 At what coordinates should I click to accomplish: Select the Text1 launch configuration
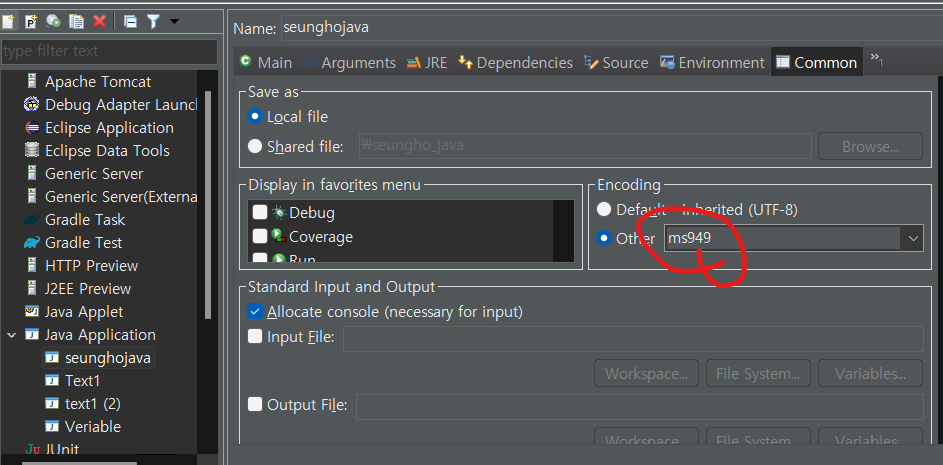(82, 381)
